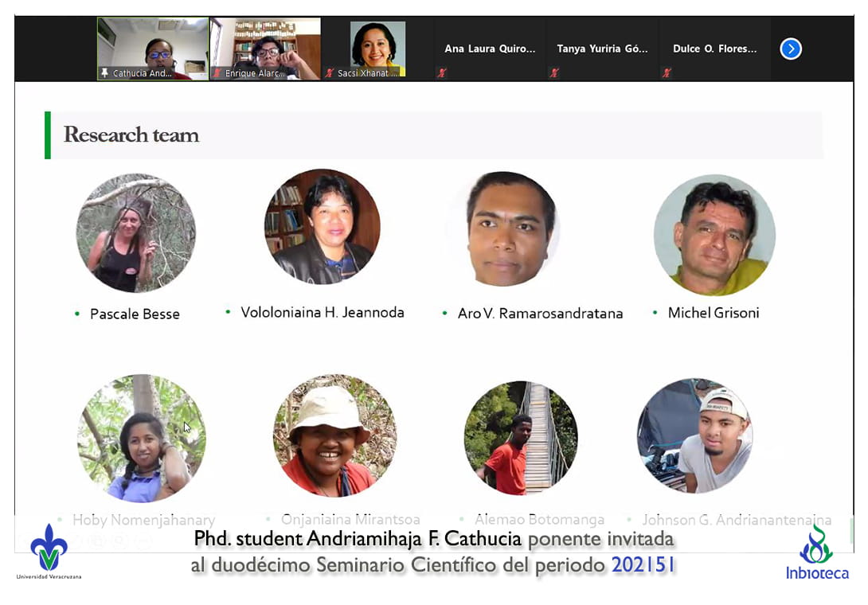Screen dimensions: 868x605
Task: Click the Research team slide heading
Action: (x=131, y=135)
